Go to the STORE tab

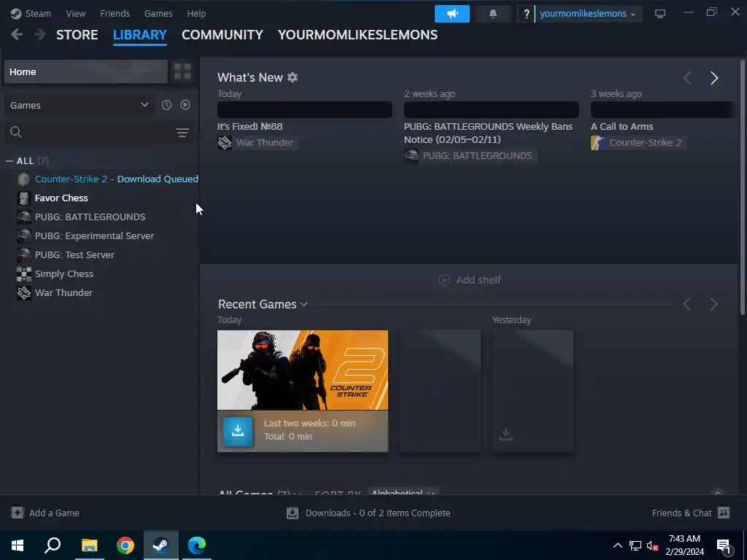(x=77, y=35)
